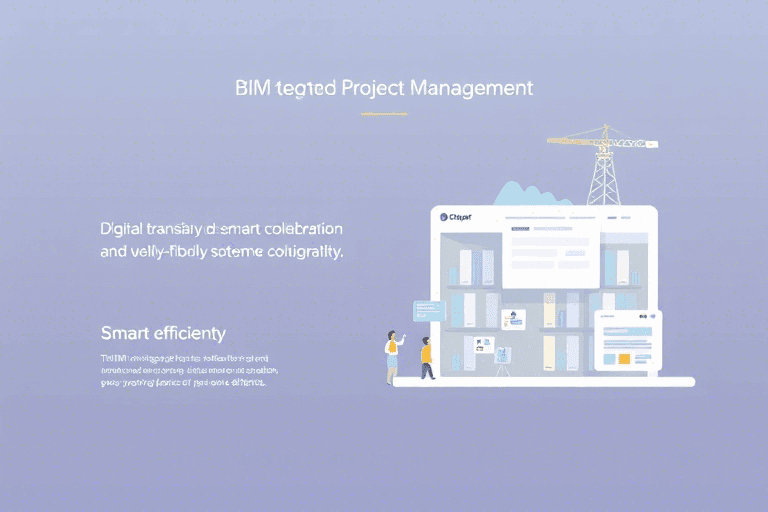Open the small photo card in middle floor
This screenshot has height=512, width=768.
click(514, 319)
